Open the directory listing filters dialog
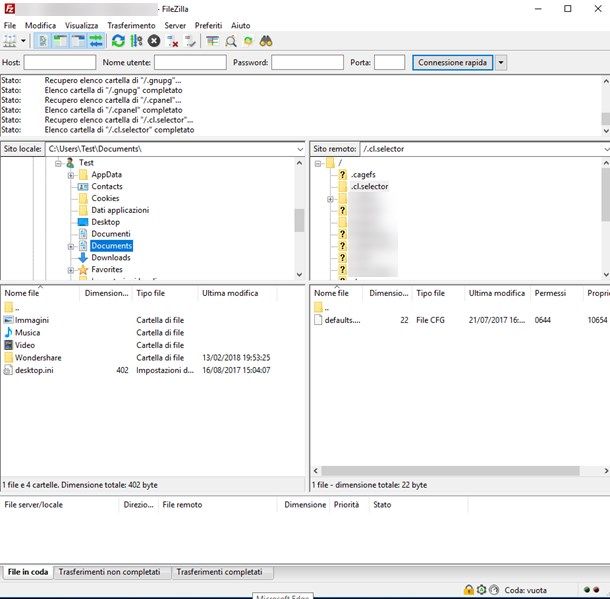 pyautogui.click(x=212, y=41)
